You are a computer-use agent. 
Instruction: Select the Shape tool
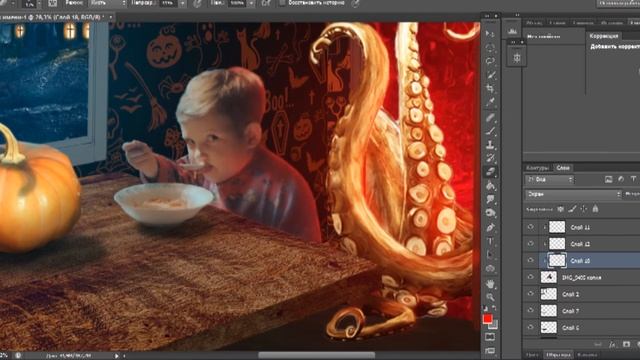point(490,269)
